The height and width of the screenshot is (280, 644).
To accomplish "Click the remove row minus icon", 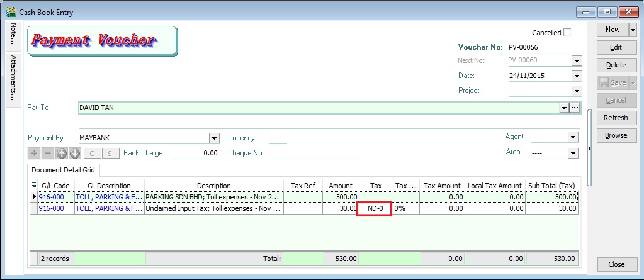I will (x=48, y=153).
